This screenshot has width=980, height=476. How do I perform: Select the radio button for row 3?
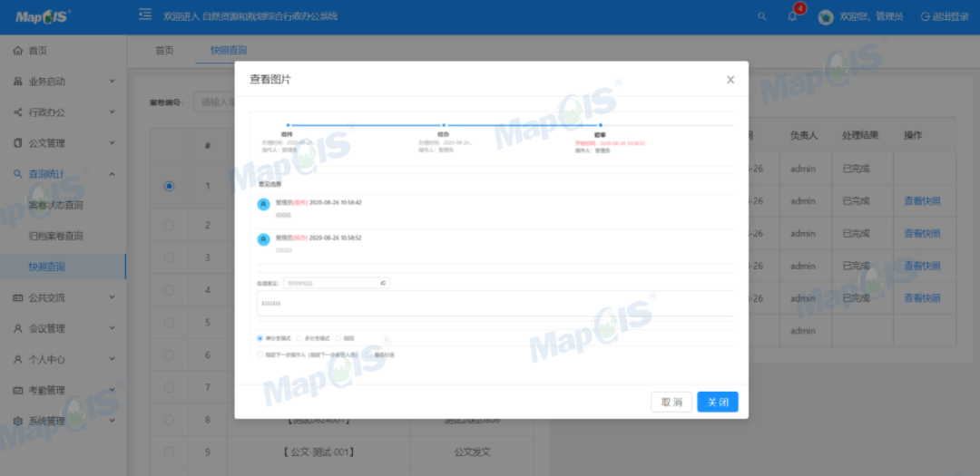(x=169, y=257)
